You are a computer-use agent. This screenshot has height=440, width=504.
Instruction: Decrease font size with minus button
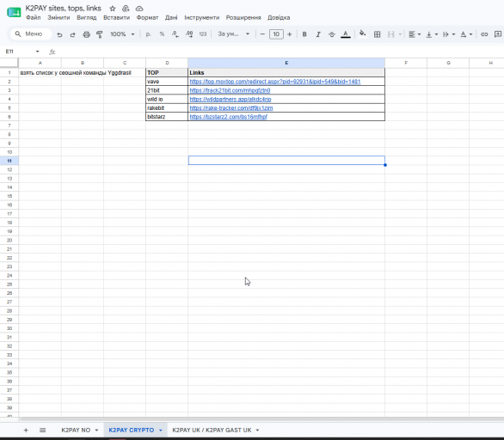[x=262, y=34]
